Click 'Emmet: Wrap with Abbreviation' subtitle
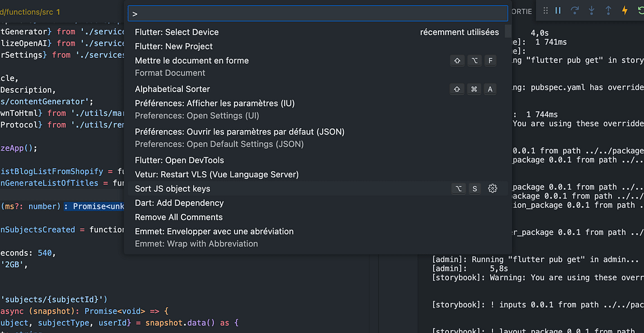 (196, 244)
